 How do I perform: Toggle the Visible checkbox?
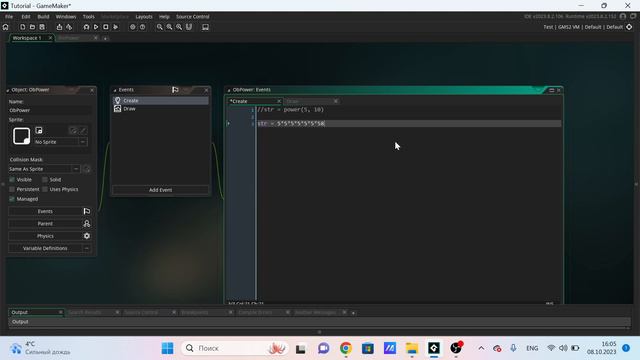point(12,180)
